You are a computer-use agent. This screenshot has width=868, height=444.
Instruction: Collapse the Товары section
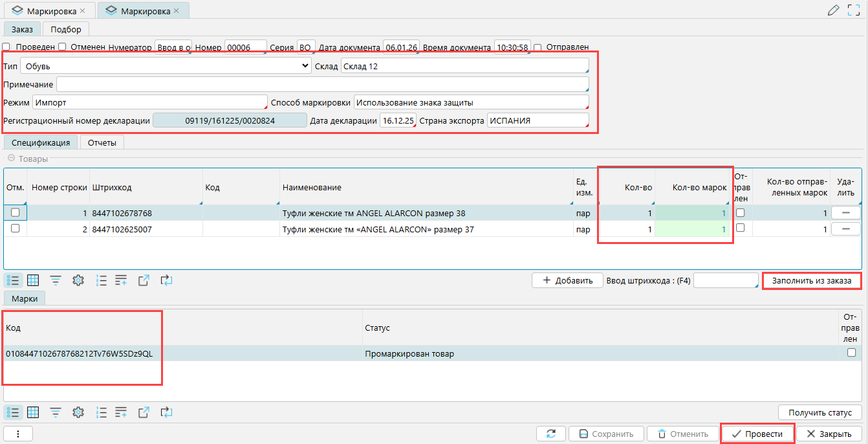[x=11, y=159]
